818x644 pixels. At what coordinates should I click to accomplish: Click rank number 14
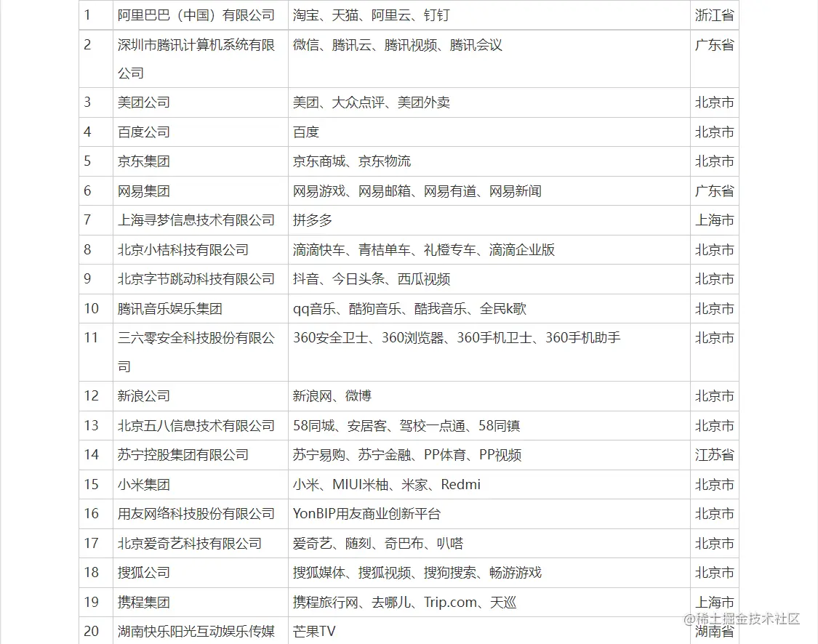92,455
